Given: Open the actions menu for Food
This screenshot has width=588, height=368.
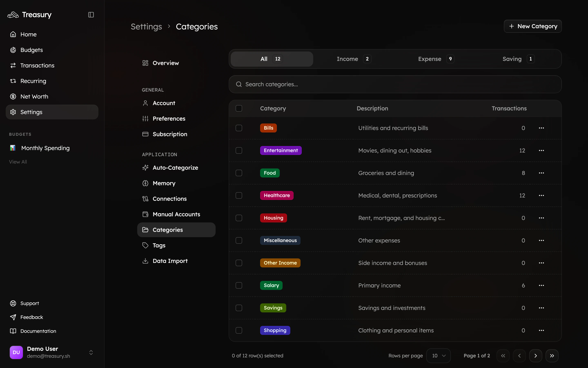Looking at the screenshot, I should (x=541, y=173).
